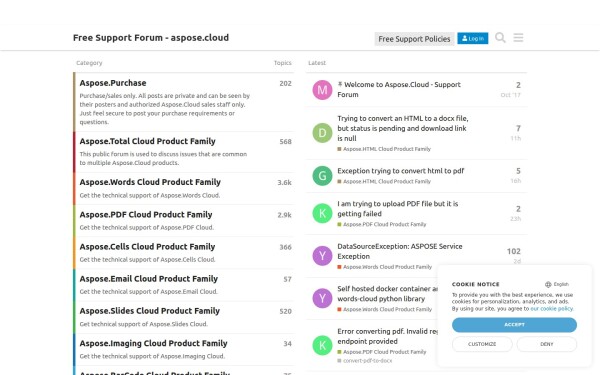Open Aspose.Words Cloud Product Family category
The width and height of the screenshot is (600, 375).
coord(150,182)
